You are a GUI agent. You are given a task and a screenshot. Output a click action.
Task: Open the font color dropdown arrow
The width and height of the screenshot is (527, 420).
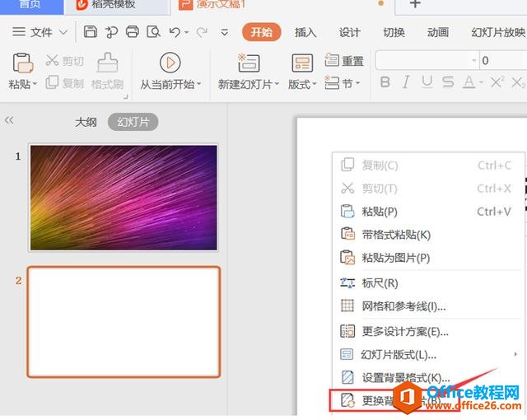481,82
